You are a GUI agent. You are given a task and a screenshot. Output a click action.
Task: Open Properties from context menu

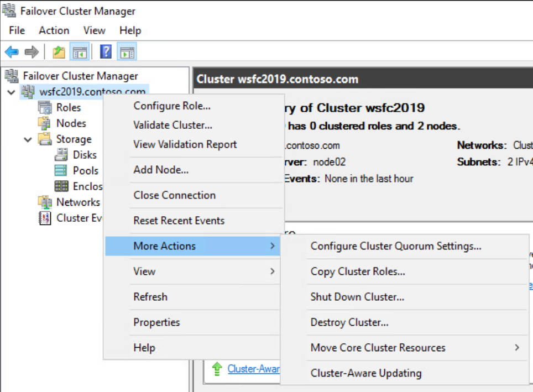coord(193,322)
